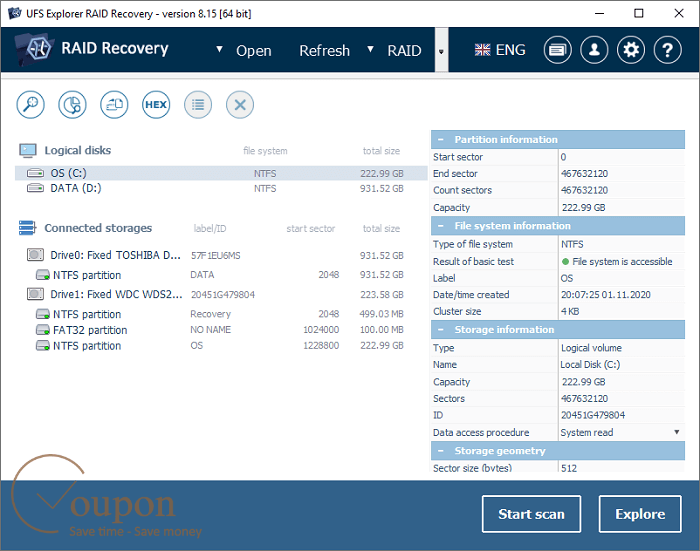Click the 'label/ID' column header
The width and height of the screenshot is (700, 551).
pyautogui.click(x=210, y=229)
